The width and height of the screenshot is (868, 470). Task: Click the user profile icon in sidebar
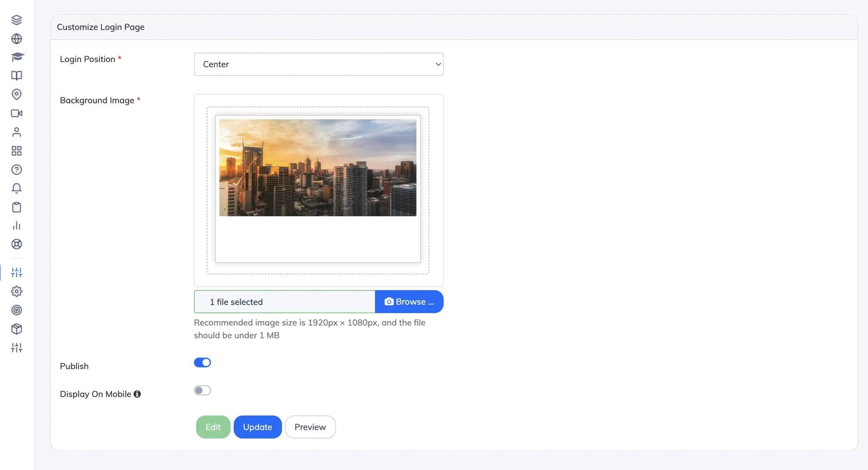[17, 132]
